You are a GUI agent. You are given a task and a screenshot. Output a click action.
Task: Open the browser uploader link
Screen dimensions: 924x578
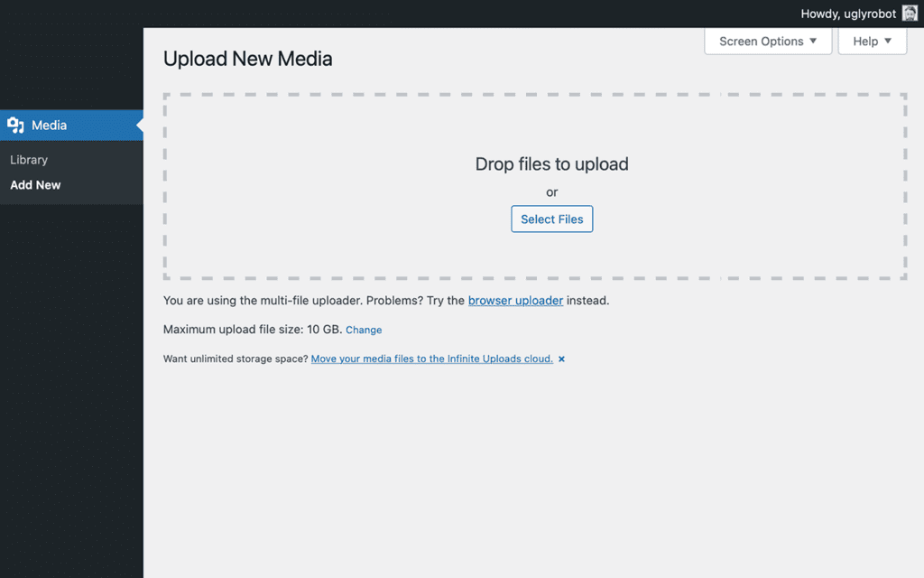515,300
